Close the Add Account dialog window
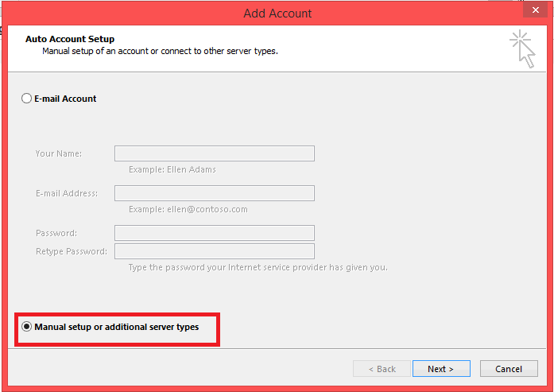Viewport: 554px width, 392px height. (533, 13)
